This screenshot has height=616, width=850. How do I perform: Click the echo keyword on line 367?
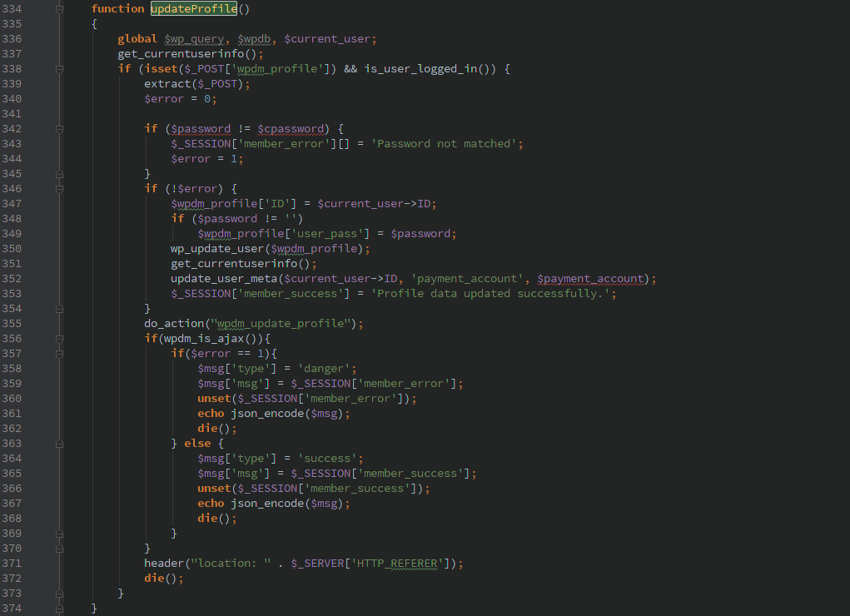211,504
